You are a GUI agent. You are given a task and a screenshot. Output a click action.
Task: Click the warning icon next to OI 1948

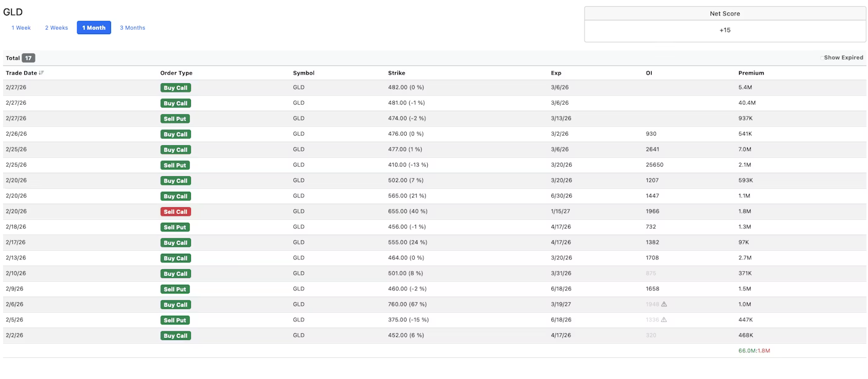click(x=664, y=305)
